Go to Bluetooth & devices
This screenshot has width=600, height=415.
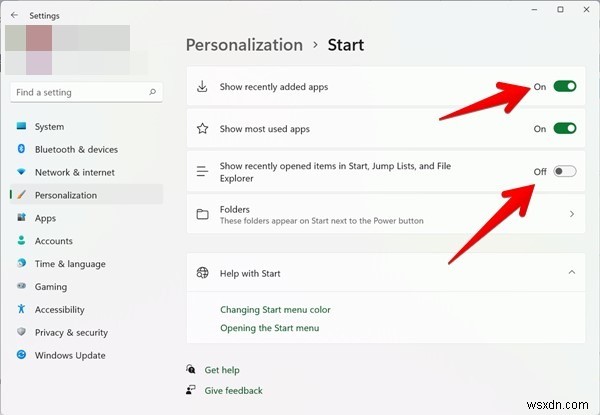86,149
